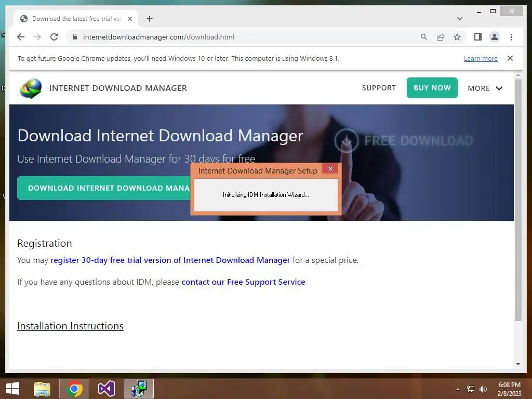Screen dimensions: 532x399
Task: Launch Visual Studio from taskbar
Action: pyautogui.click(x=106, y=389)
